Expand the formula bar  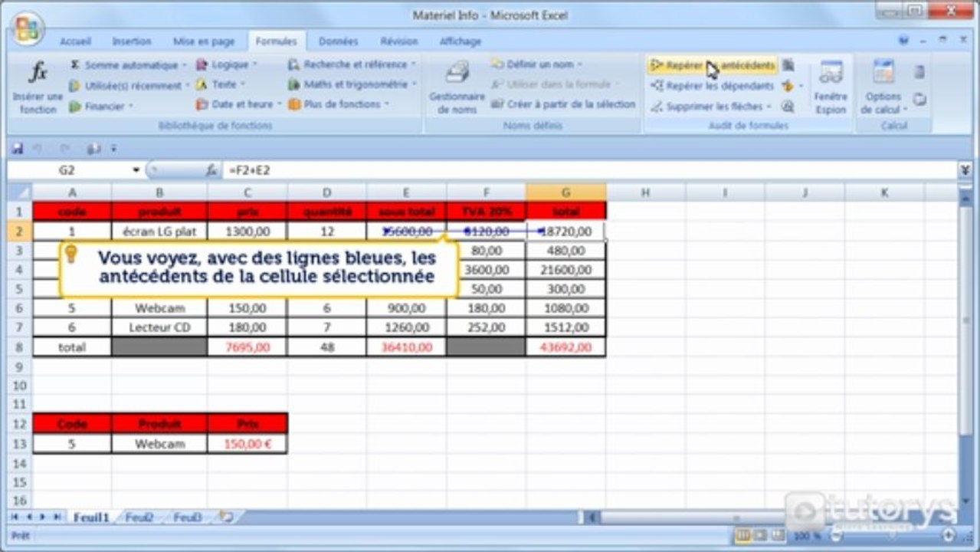click(965, 170)
